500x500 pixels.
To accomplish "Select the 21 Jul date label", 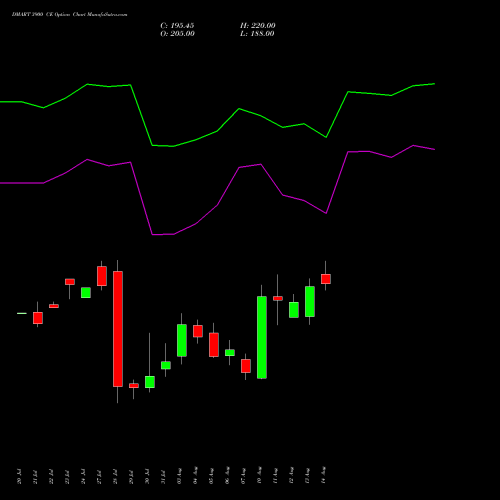I will (x=35, y=477).
